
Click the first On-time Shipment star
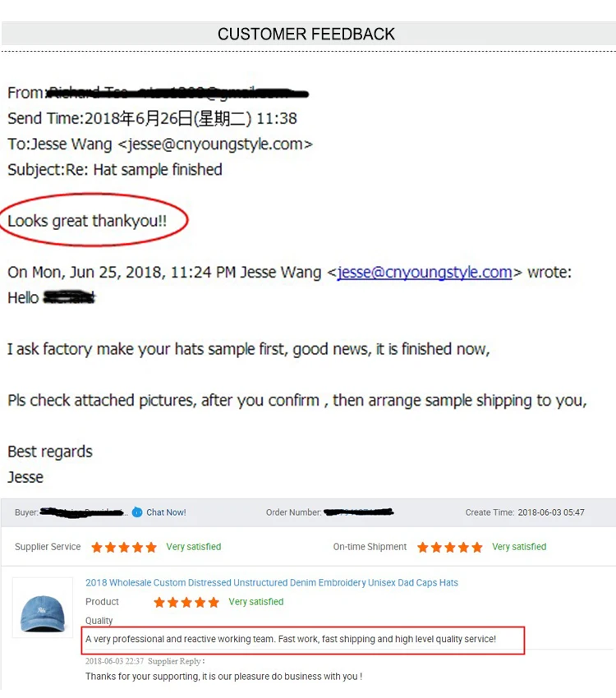point(423,547)
